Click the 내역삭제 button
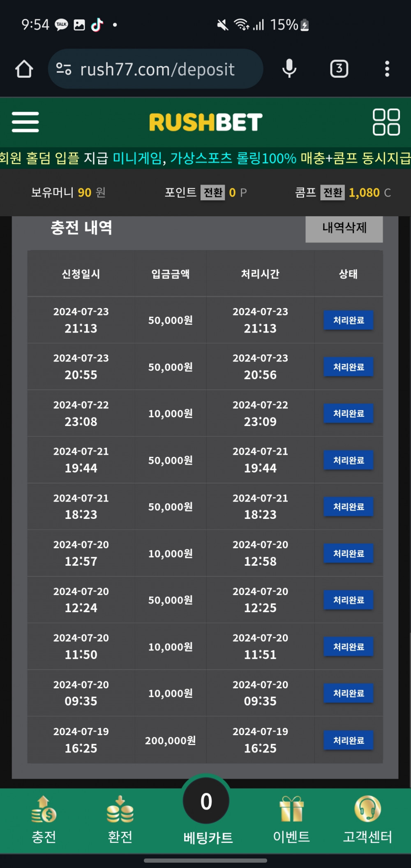Image resolution: width=411 pixels, height=868 pixels. coord(344,228)
